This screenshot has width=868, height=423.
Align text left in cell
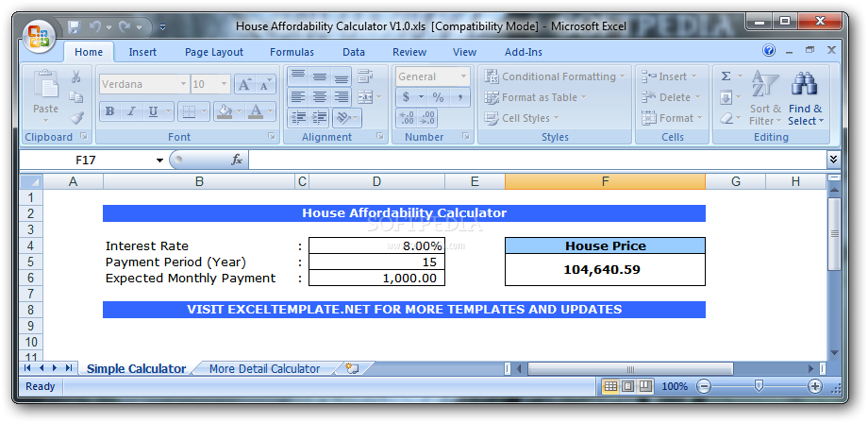tap(298, 97)
